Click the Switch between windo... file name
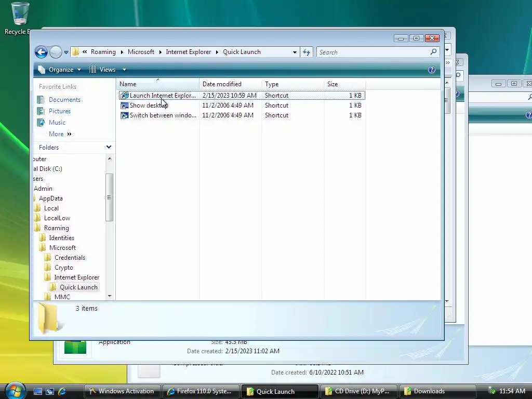The image size is (532, 399). click(x=163, y=115)
